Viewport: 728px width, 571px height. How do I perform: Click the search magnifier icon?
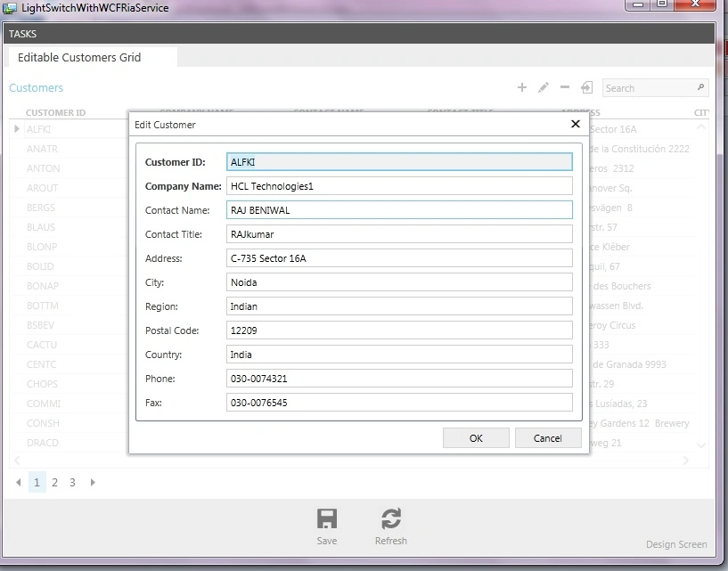[700, 86]
